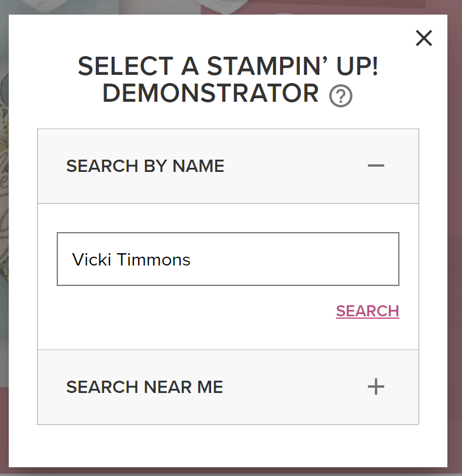Expand Search Near Me using plus icon

[x=375, y=387]
